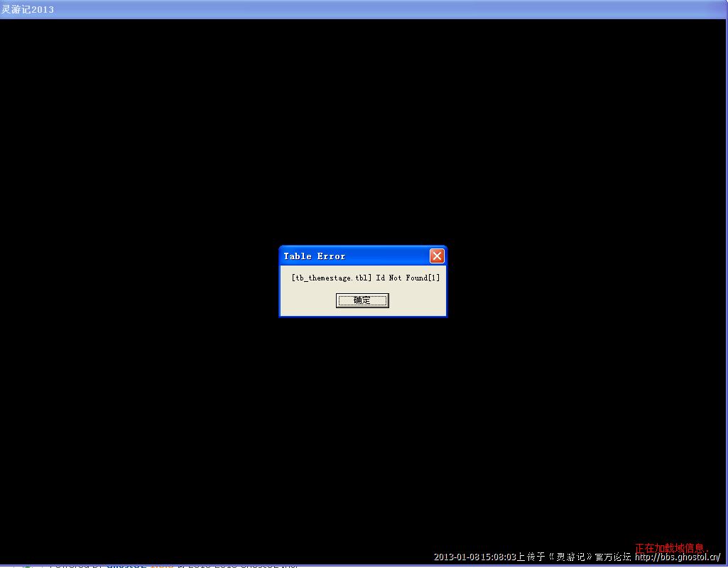Click the black game area below the dialog
The height and width of the screenshot is (568, 728).
(362, 426)
